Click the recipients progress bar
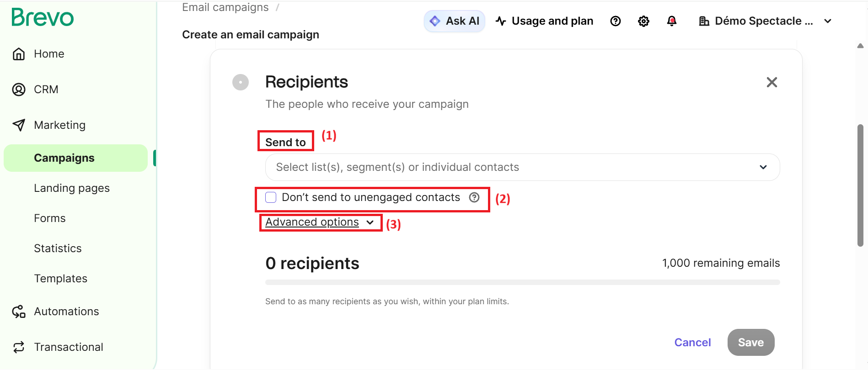The width and height of the screenshot is (868, 370). tap(522, 282)
